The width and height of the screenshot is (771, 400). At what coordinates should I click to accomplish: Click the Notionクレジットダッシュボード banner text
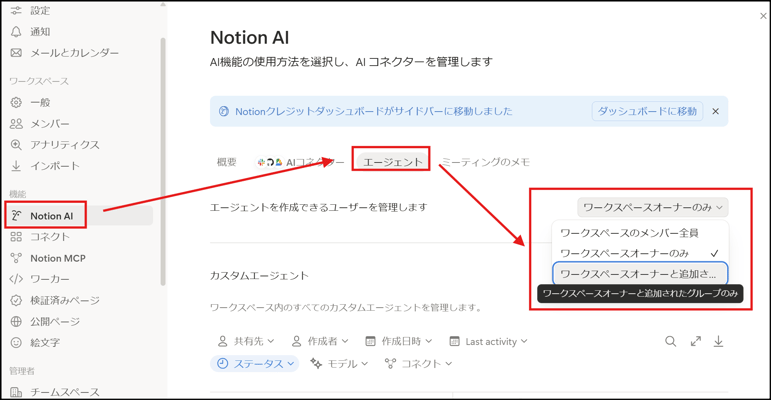pyautogui.click(x=374, y=111)
